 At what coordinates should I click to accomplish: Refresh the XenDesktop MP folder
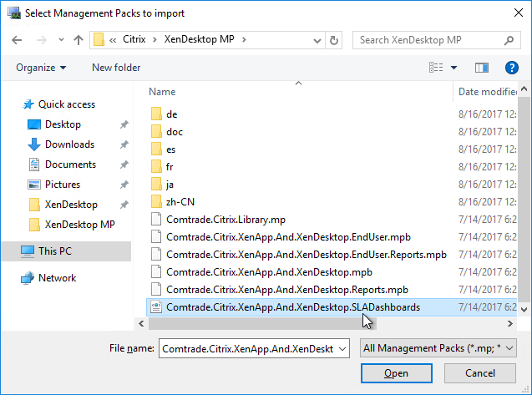coord(334,40)
